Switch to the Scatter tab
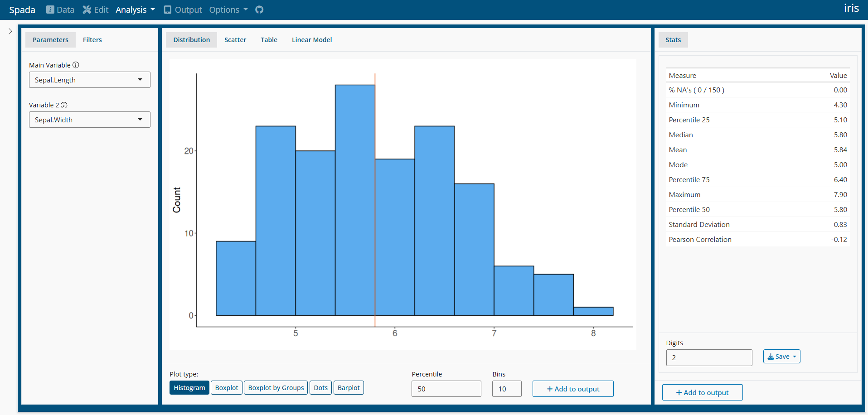The width and height of the screenshot is (868, 415). tap(235, 40)
